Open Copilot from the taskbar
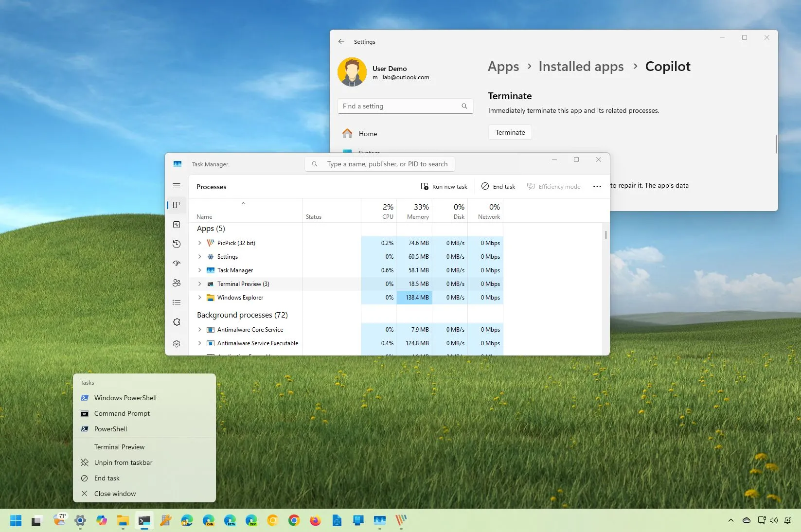This screenshot has height=532, width=801. coord(102,521)
